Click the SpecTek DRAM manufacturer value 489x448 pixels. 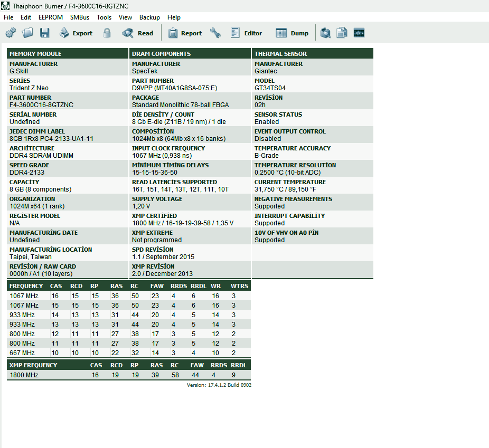[x=145, y=71]
